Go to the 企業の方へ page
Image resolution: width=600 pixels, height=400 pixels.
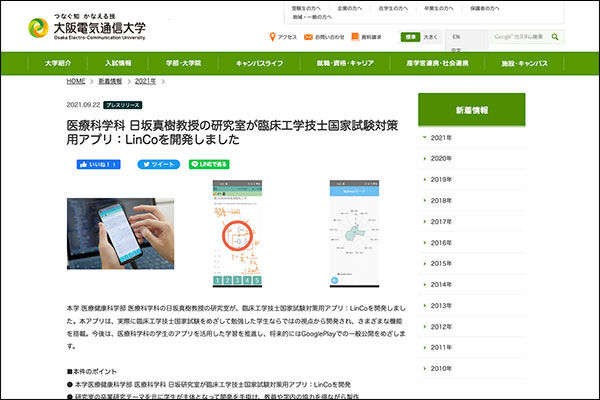coord(349,8)
